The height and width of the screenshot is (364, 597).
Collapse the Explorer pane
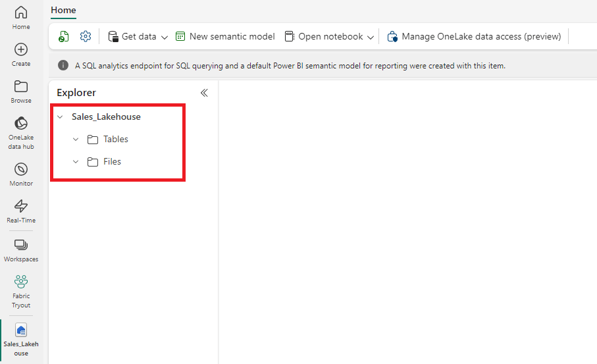pos(204,93)
